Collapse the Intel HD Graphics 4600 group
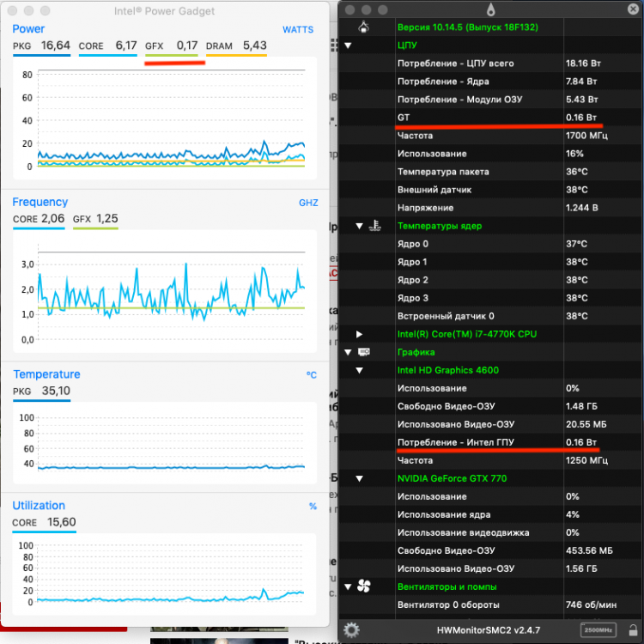This screenshot has width=644, height=644. 359,370
